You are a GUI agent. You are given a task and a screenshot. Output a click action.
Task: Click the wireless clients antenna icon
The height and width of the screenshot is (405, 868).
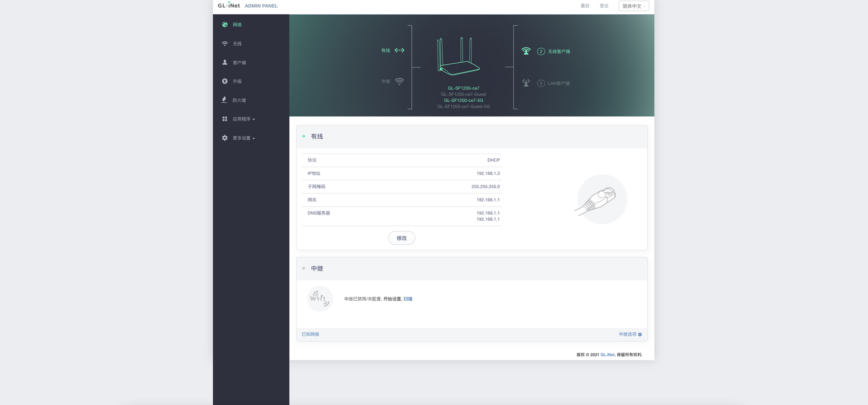526,51
